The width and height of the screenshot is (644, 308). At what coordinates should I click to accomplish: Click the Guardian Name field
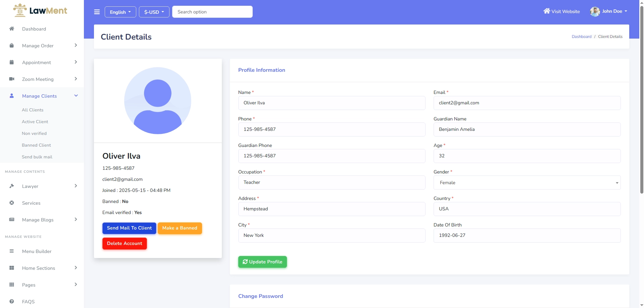tap(527, 130)
